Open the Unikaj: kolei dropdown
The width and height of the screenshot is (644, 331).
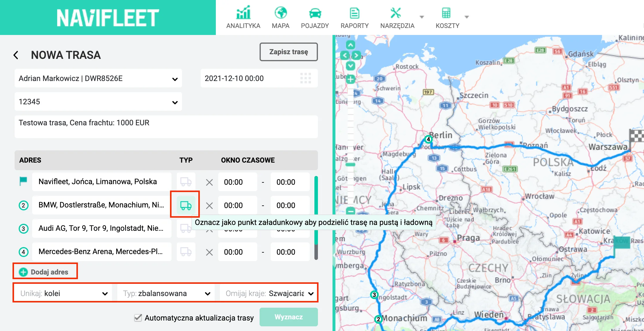point(64,293)
